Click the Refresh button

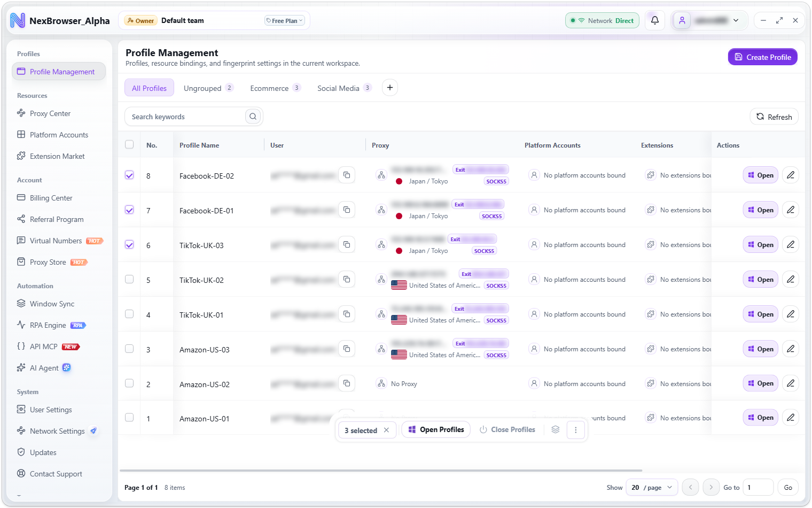(x=774, y=117)
